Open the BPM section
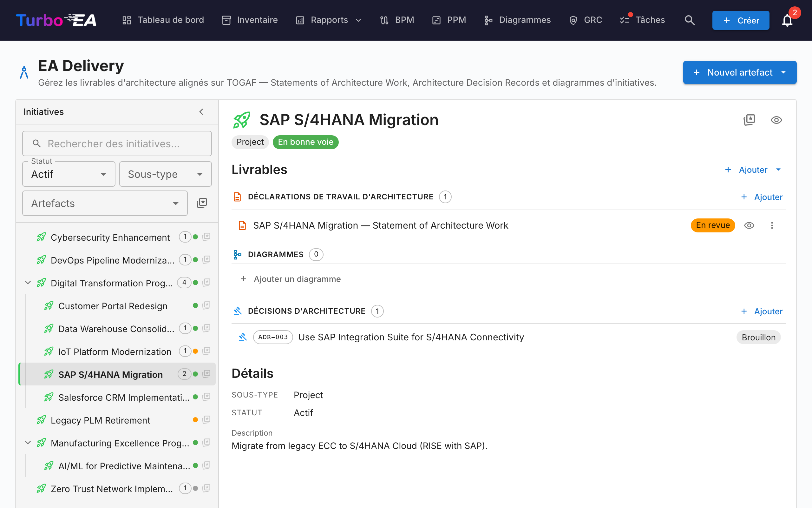Viewport: 812px width, 508px height. click(397, 20)
